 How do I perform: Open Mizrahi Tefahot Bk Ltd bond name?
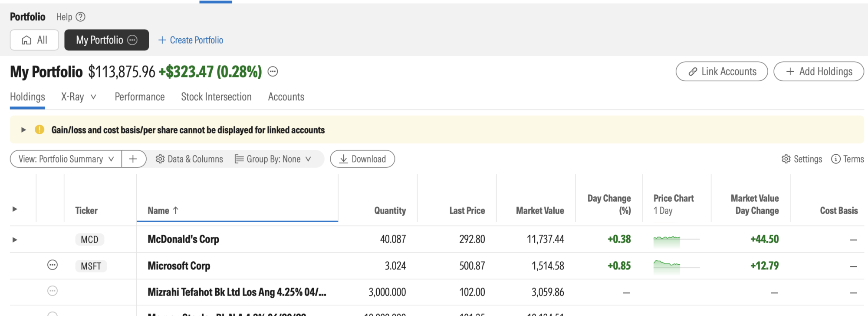coord(237,292)
